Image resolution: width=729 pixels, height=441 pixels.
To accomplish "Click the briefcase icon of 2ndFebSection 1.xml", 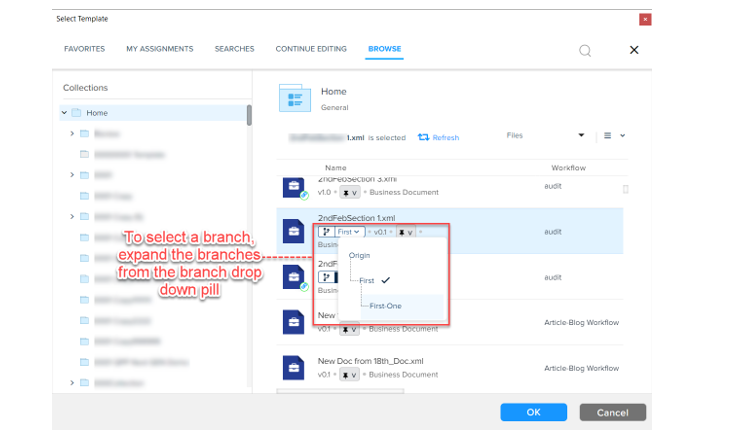I will click(293, 231).
